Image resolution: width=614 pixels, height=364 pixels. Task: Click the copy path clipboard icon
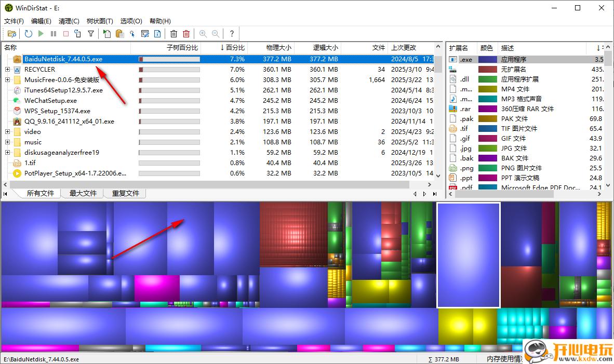tap(119, 34)
